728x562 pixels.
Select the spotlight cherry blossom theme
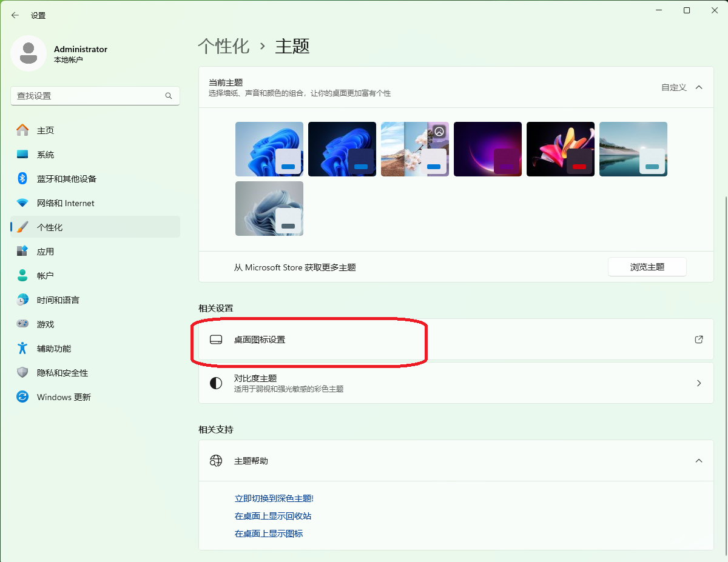(x=415, y=149)
